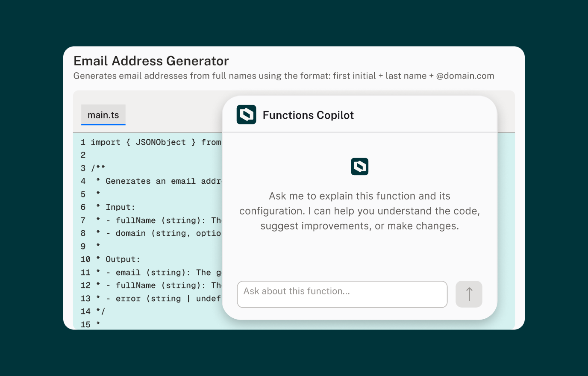Click the line '- domain (string' on line 8
Screen dimensions: 588x376
click(159, 233)
